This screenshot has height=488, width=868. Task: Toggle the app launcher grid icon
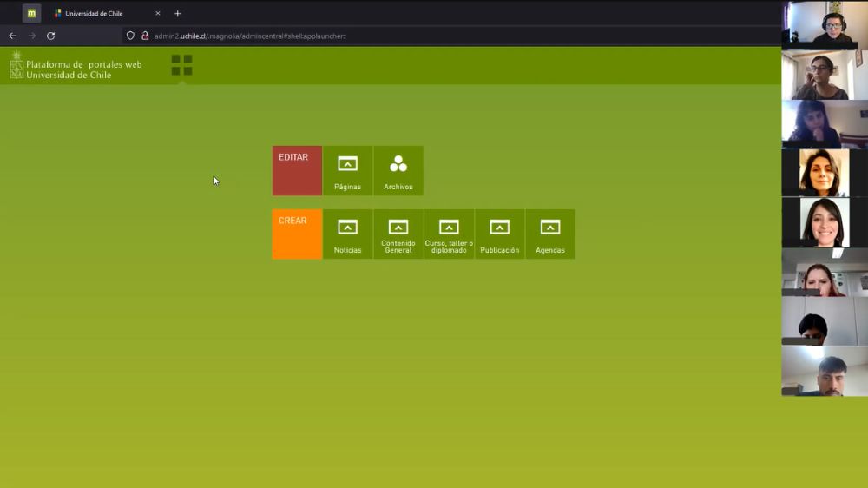181,65
